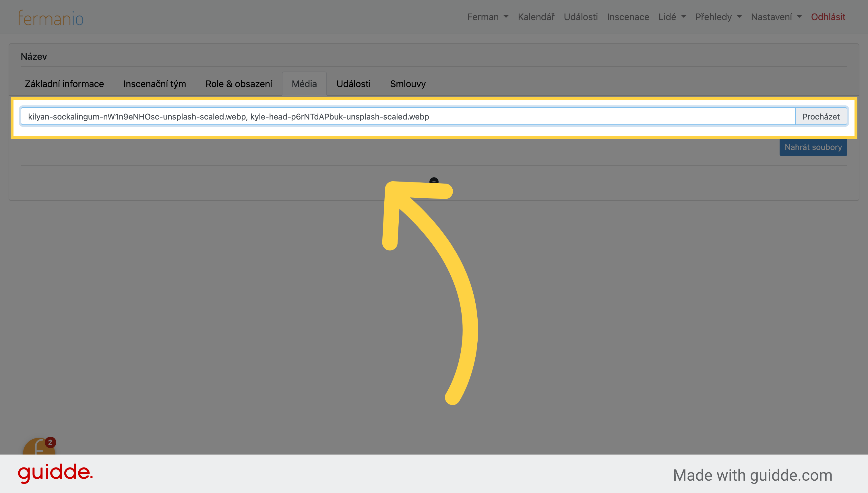868x493 pixels.
Task: Click the Procházet button to browse files
Action: click(x=821, y=116)
